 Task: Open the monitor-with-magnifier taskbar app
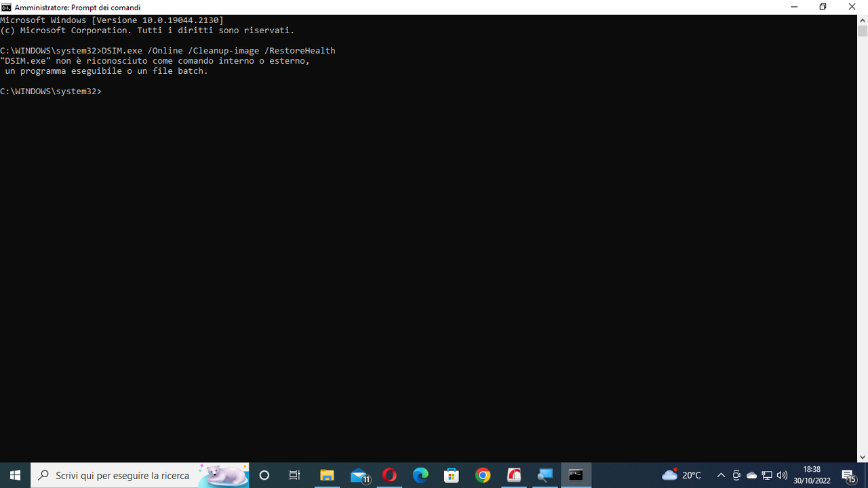tap(545, 475)
